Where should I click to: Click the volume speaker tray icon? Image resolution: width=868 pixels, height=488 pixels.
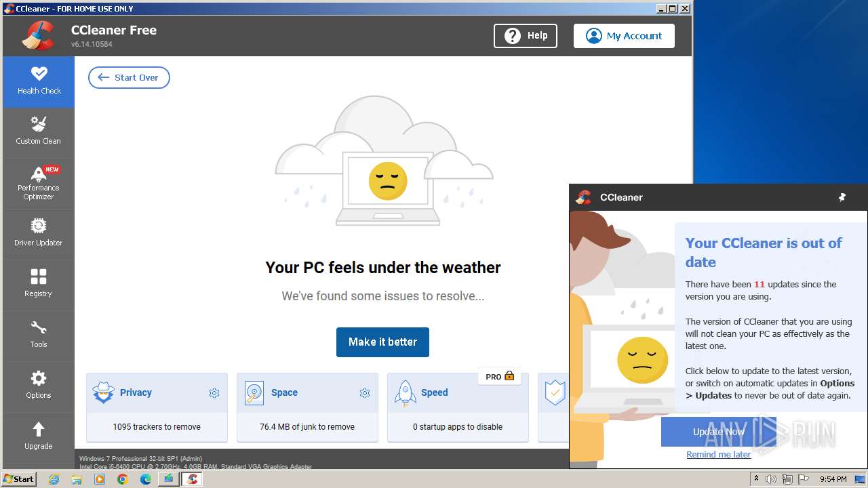pos(771,479)
